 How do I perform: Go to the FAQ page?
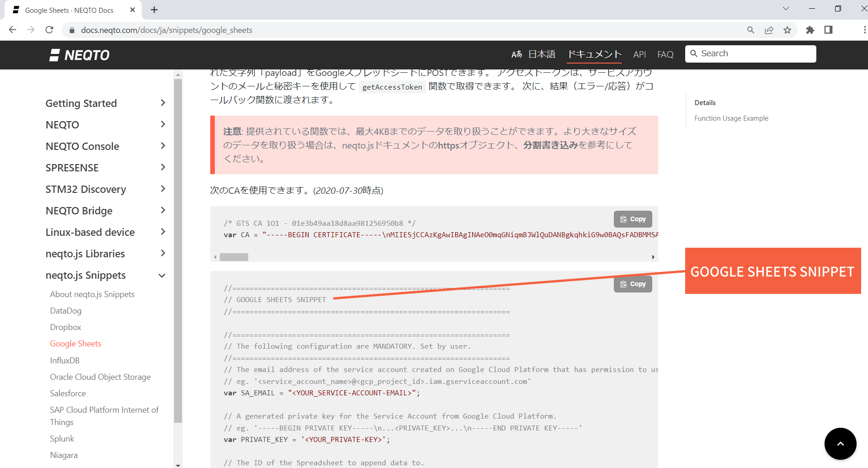[665, 54]
